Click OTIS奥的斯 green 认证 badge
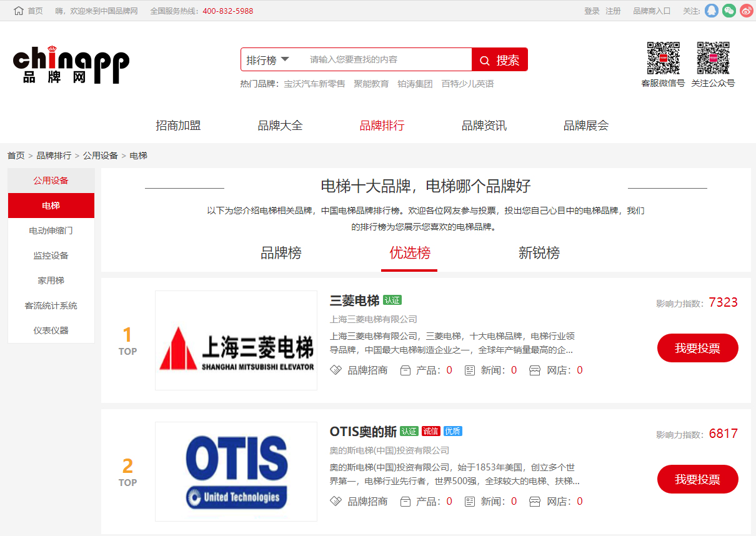Viewport: 756px width, 536px height. (x=409, y=432)
